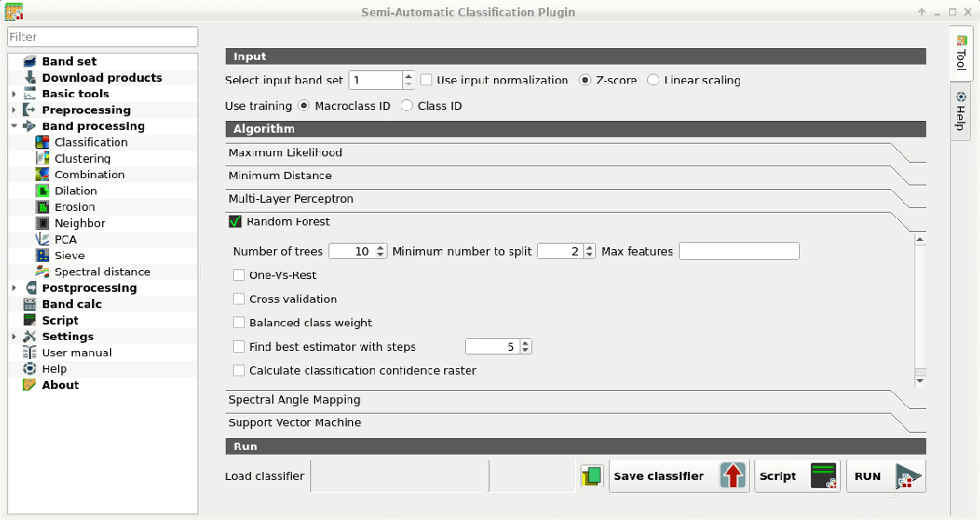Select Band calc in the tree

pos(71,304)
